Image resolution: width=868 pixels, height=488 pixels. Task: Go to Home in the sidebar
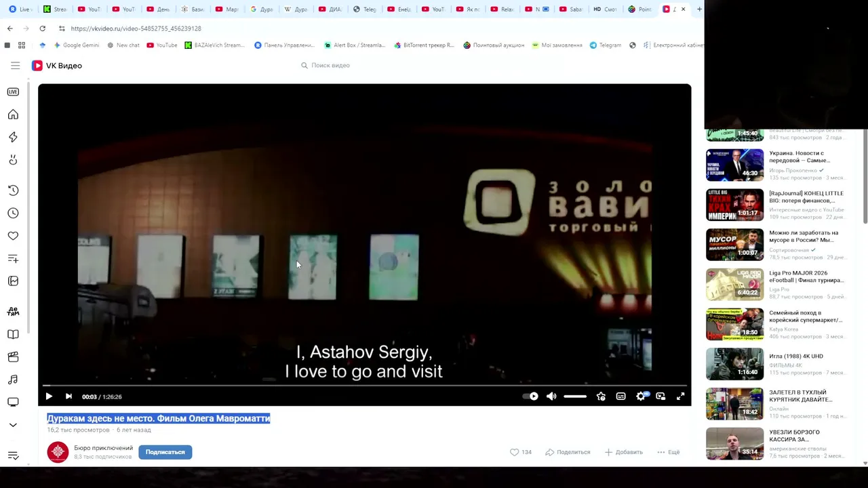(x=13, y=115)
